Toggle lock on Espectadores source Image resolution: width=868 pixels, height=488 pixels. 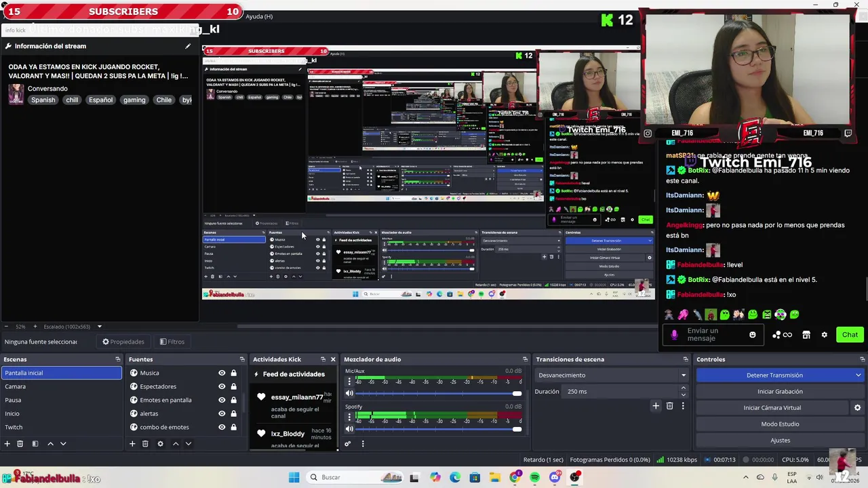pos(233,386)
